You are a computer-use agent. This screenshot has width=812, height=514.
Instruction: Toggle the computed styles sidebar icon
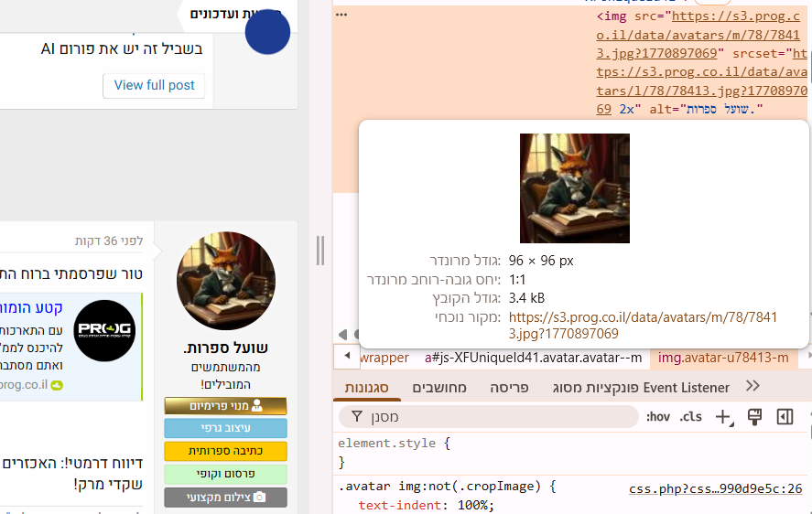pos(785,417)
